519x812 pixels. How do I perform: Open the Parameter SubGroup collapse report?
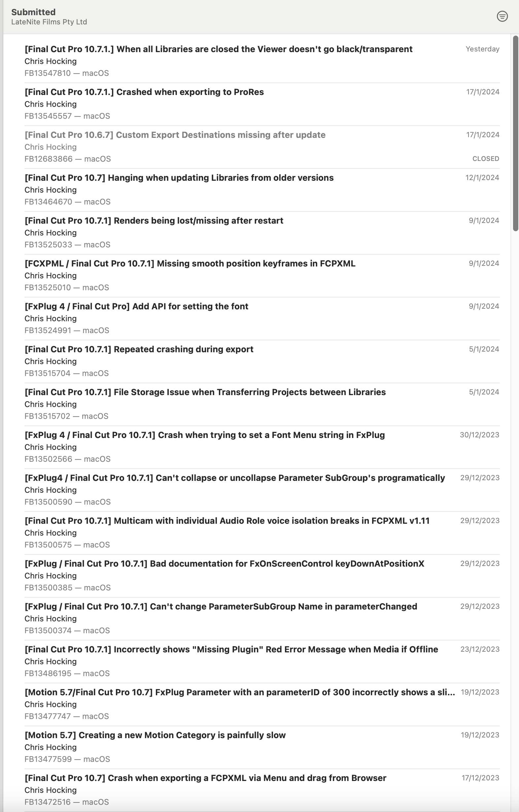[234, 478]
